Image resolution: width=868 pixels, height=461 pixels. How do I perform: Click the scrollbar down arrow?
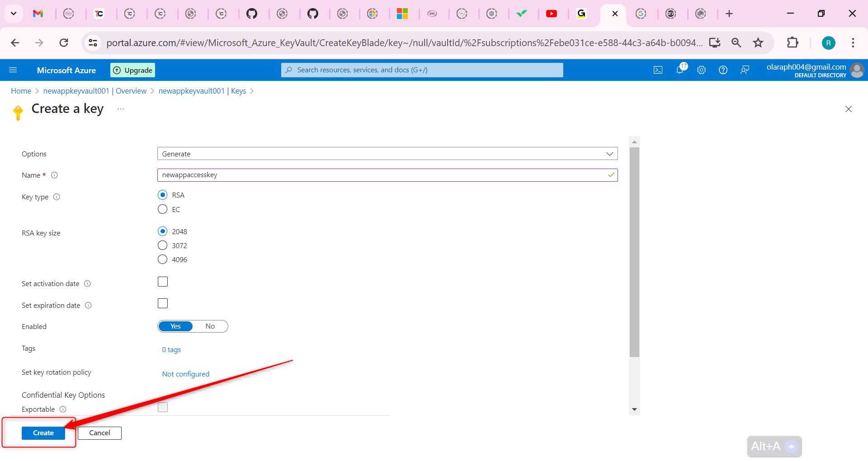[634, 409]
